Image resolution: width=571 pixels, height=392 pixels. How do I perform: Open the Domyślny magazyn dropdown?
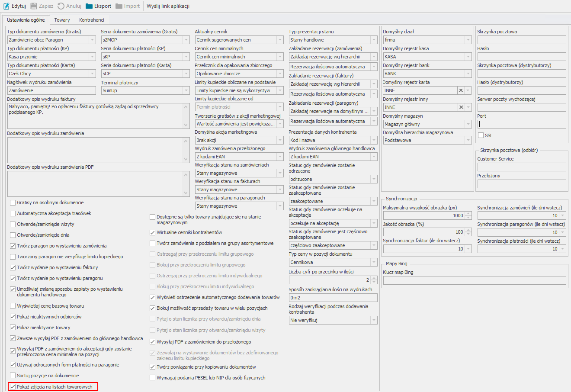tap(468, 124)
